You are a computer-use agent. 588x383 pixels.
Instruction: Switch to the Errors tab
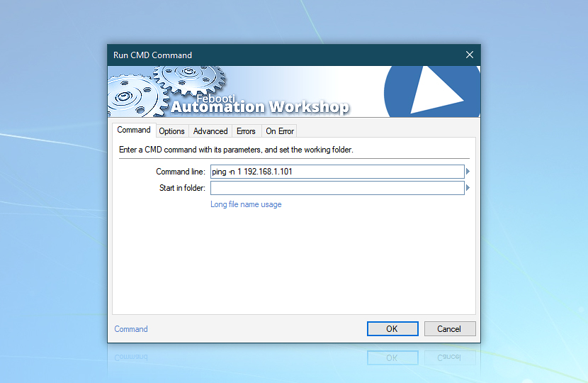pyautogui.click(x=246, y=131)
